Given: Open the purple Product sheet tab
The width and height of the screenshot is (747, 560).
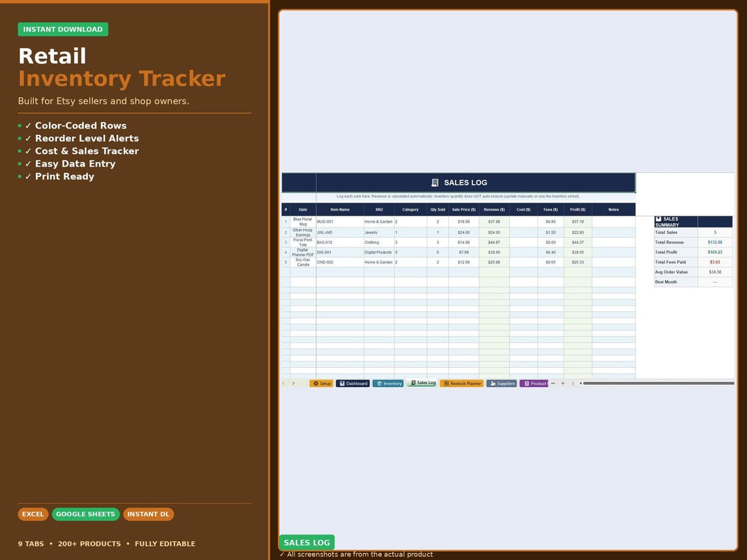Looking at the screenshot, I should 534,383.
